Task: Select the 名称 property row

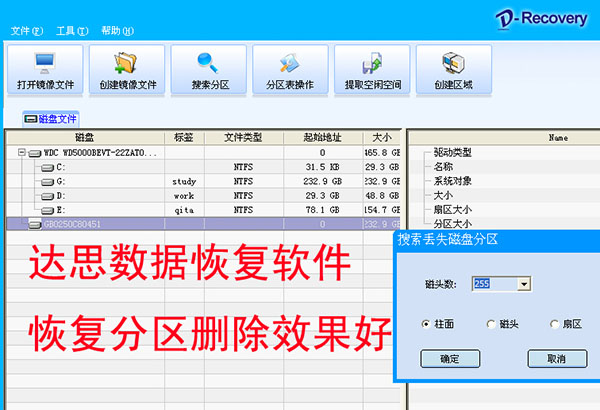Action: click(443, 167)
